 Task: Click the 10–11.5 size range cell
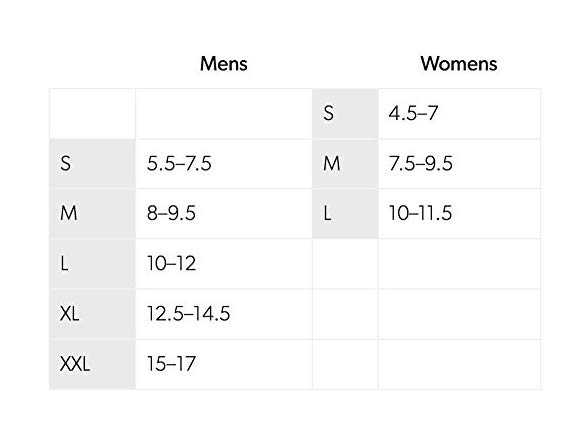coord(459,213)
